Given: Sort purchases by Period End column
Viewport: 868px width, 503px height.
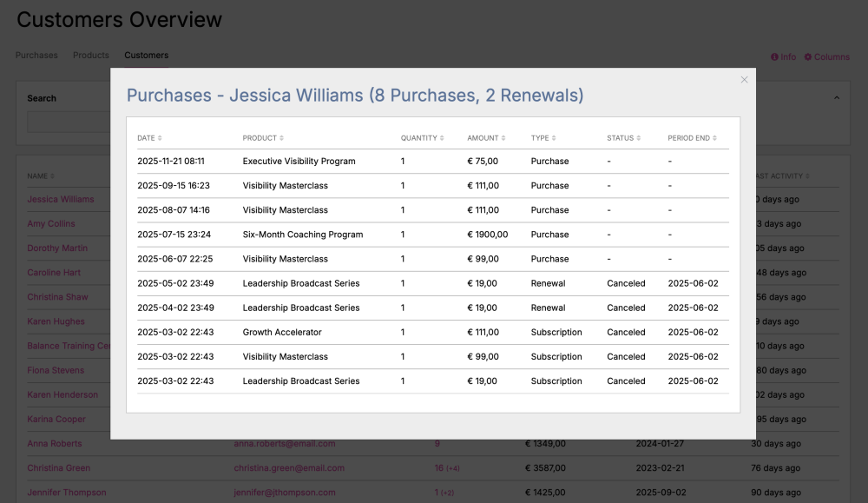Looking at the screenshot, I should click(x=692, y=138).
